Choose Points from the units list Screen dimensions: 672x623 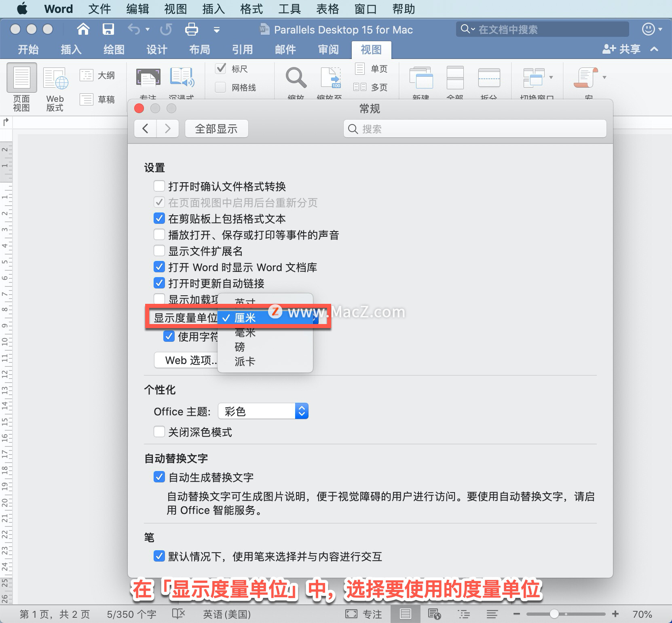[240, 347]
